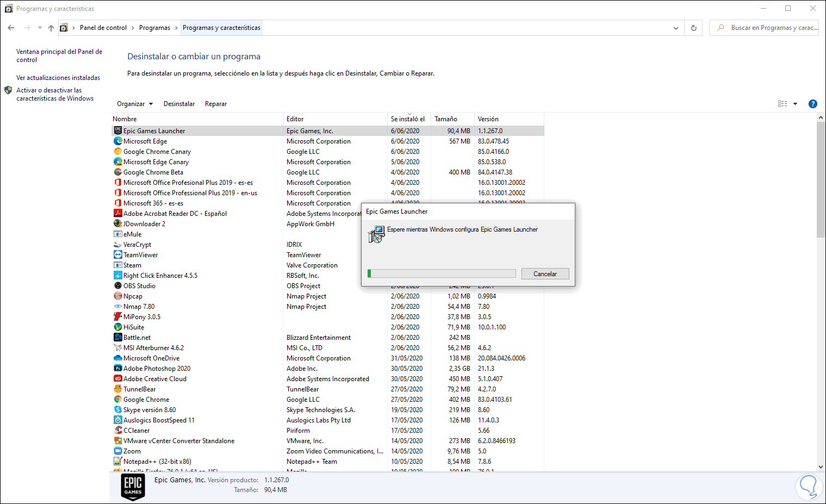Expand the address bar history dropdown
This screenshot has height=504, width=826.
click(x=675, y=28)
